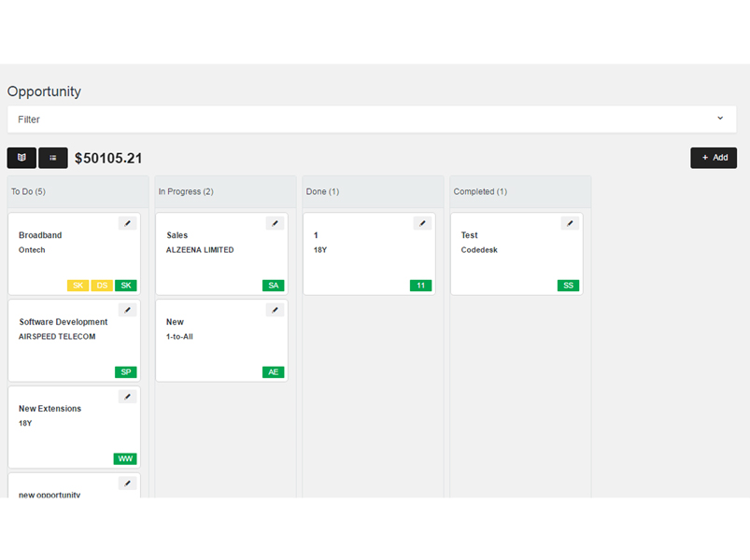Open editor for Done column card

coord(422,223)
